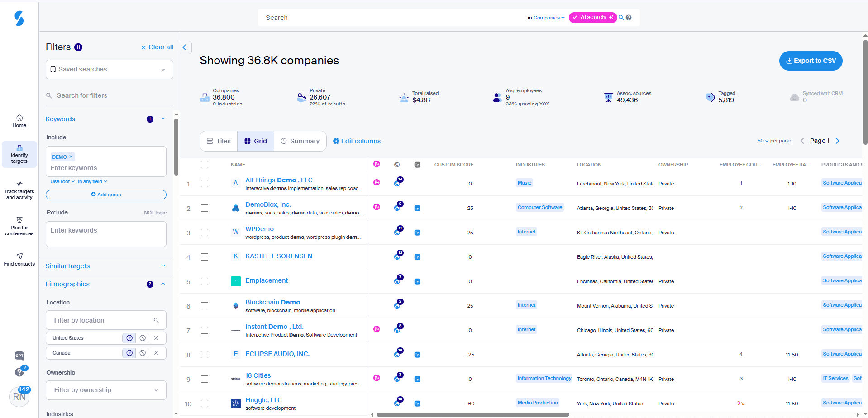Toggle the select-all checkbox in table header
The height and width of the screenshot is (418, 868).
tap(205, 165)
